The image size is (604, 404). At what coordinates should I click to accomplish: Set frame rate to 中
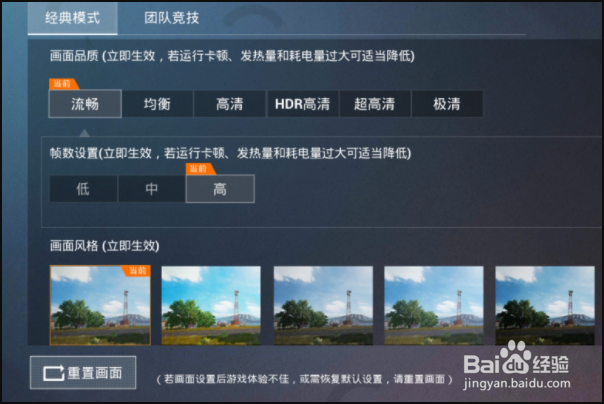tap(151, 189)
